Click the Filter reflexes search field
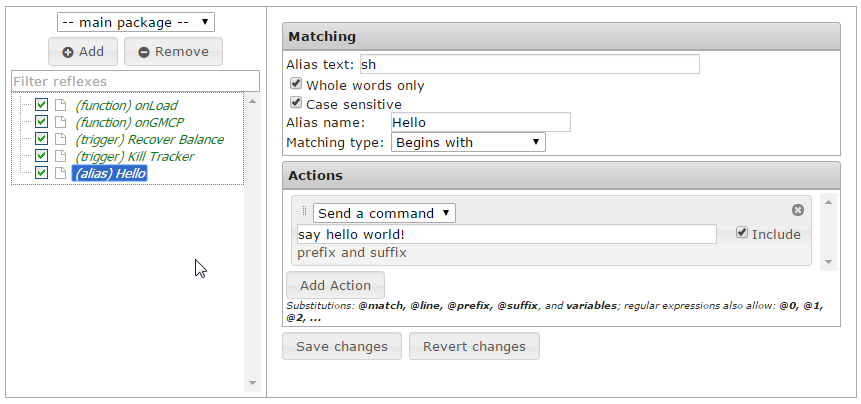Screen dimensions: 861x404 135,81
